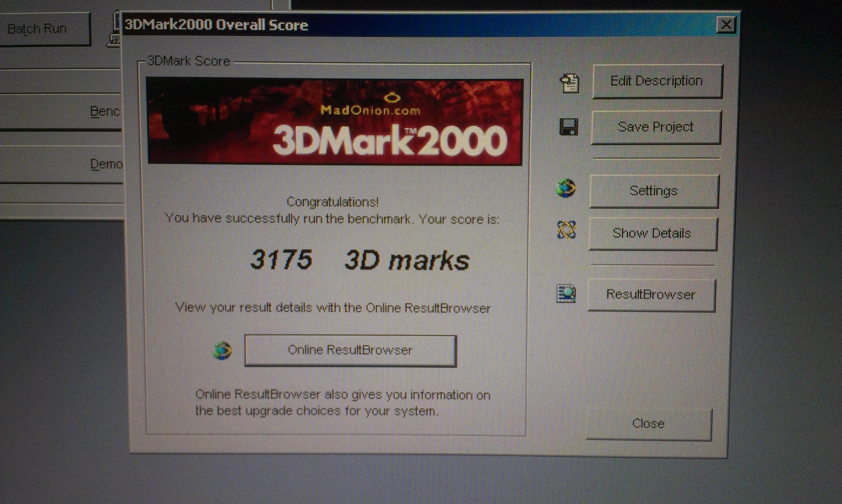Viewport: 842px width, 504px height.
Task: Launch the Online ResultBrowser
Action: 350,350
